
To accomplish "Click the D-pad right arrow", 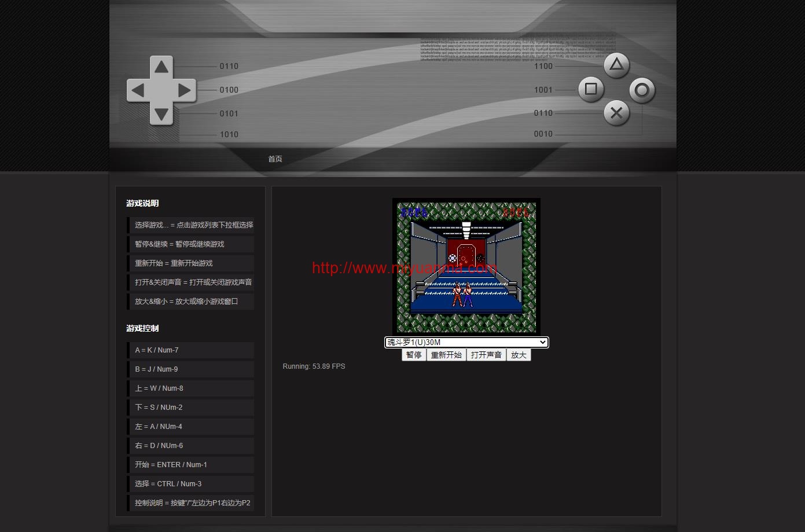I will click(185, 90).
